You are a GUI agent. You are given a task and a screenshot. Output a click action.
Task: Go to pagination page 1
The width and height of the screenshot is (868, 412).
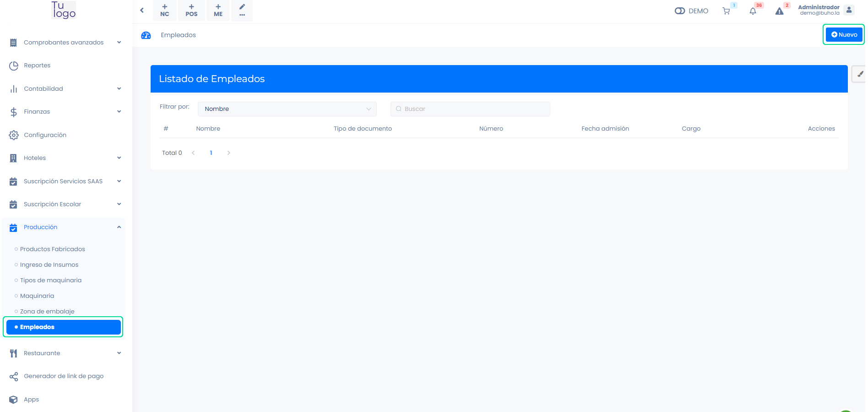tap(211, 153)
